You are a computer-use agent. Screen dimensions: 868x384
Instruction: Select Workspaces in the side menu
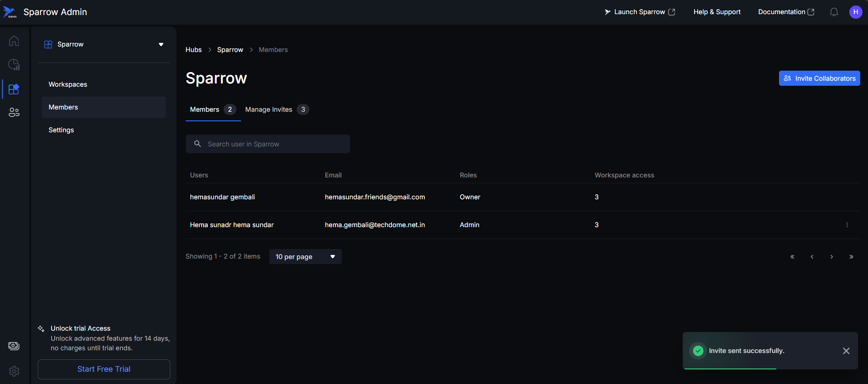pos(68,84)
